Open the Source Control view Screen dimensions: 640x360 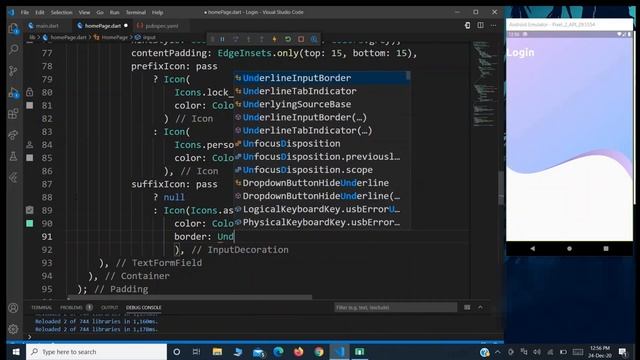(x=13, y=71)
